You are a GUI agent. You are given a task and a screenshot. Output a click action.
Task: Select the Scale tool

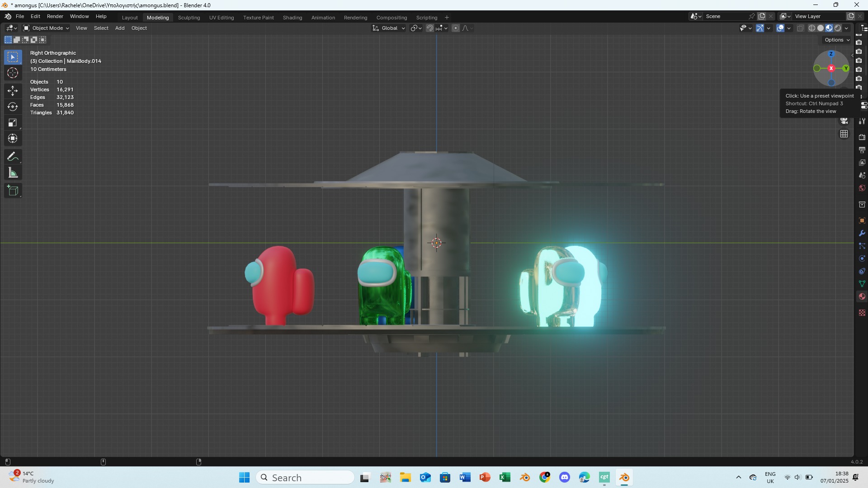click(13, 123)
